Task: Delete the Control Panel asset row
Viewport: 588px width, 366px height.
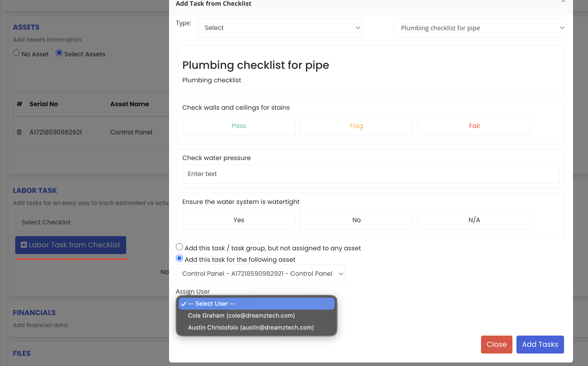Action: pos(19,132)
